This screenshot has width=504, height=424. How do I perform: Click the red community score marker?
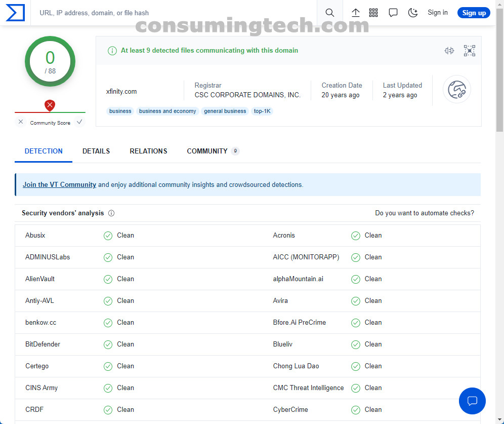click(x=50, y=105)
